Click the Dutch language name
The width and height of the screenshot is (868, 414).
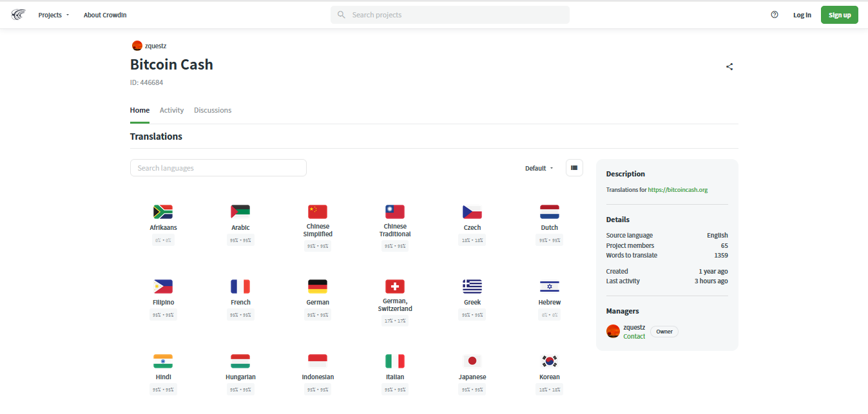click(x=550, y=227)
